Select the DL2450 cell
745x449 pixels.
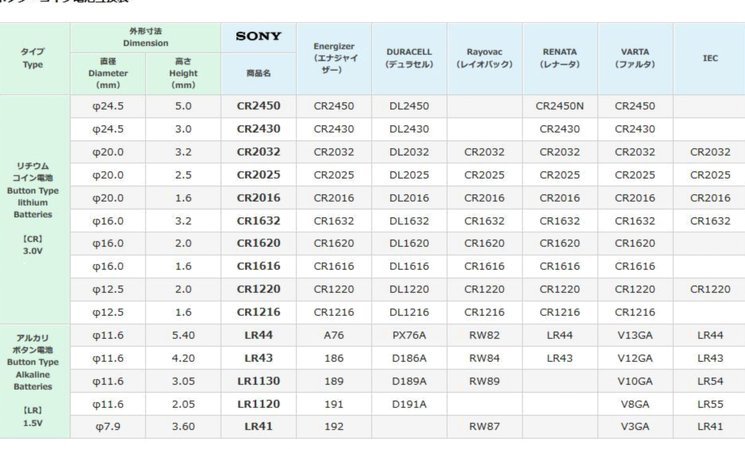pos(409,106)
